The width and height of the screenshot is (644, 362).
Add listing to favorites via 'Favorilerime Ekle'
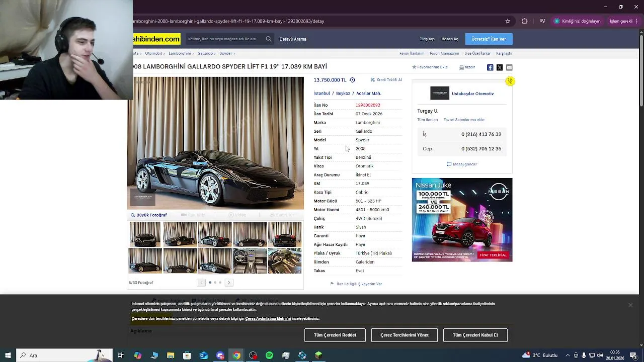pos(430,67)
